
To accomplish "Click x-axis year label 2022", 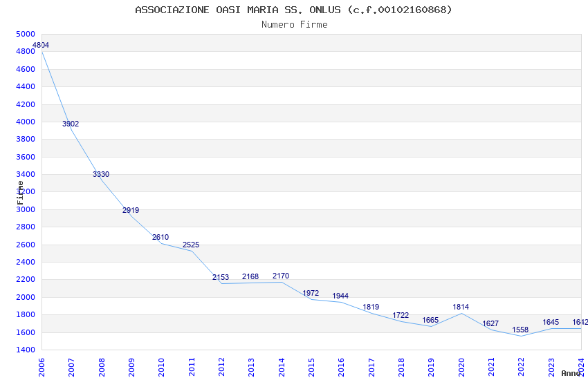I will point(522,368).
